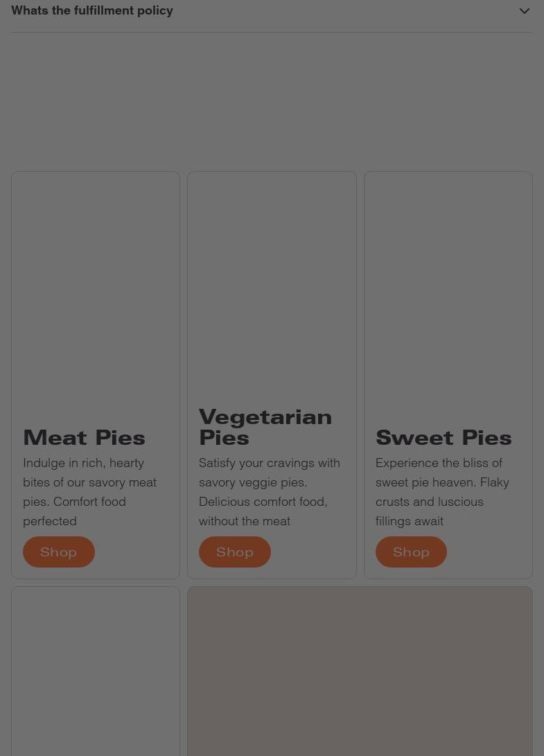Select the wide brown card below Sweet Pies
The width and height of the screenshot is (544, 756).
[360, 671]
